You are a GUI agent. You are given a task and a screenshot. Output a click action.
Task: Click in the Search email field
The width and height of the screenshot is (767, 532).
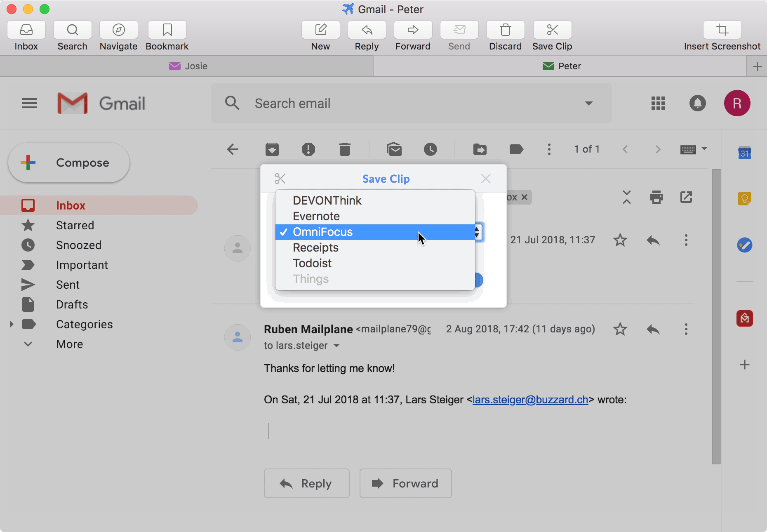tap(412, 103)
